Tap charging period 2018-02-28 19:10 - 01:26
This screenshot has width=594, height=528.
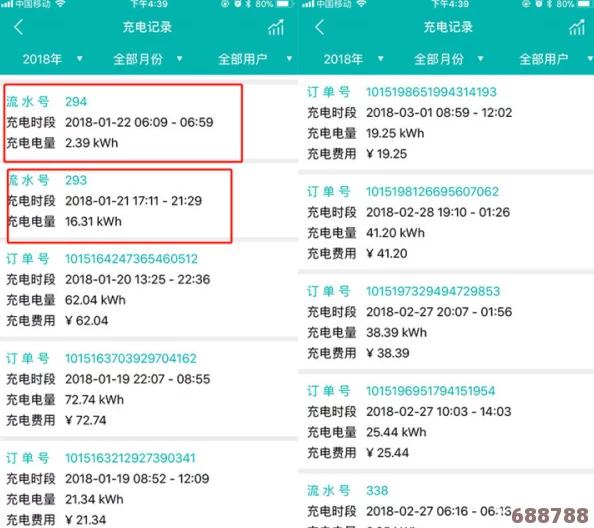tap(438, 212)
